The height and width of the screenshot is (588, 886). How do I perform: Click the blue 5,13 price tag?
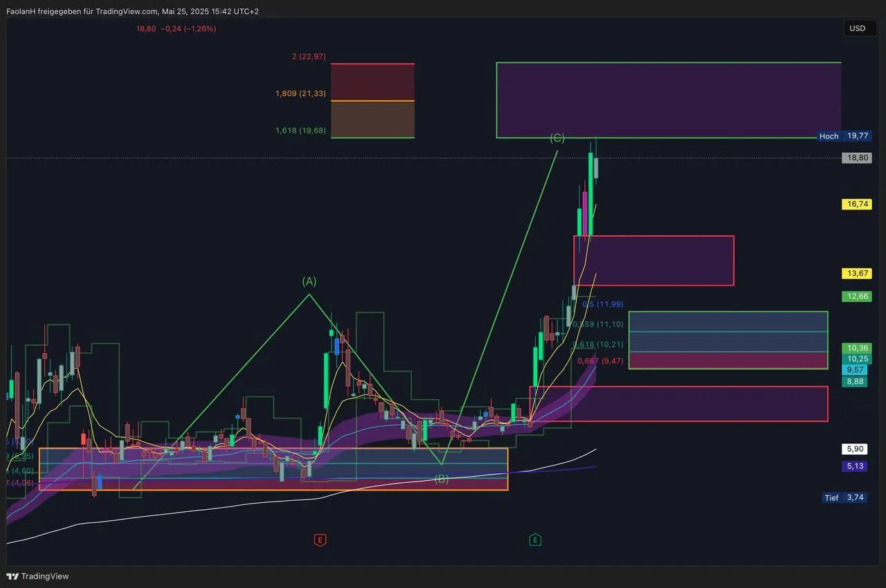click(857, 466)
